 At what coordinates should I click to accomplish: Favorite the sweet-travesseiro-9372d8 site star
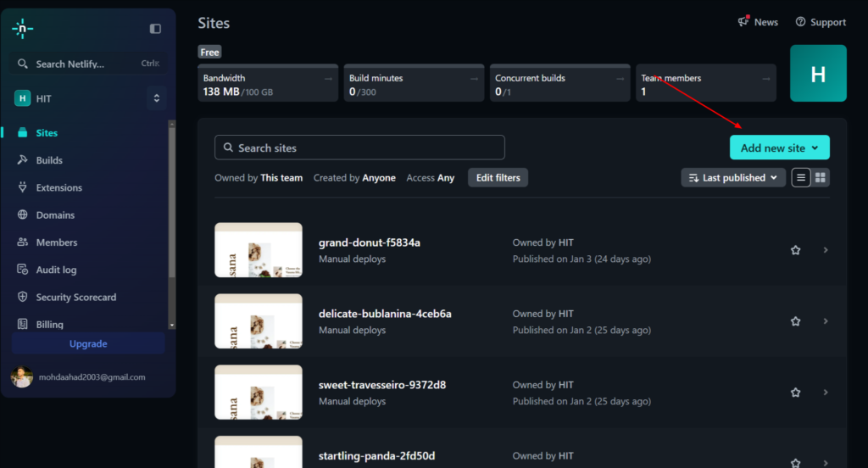tap(795, 393)
